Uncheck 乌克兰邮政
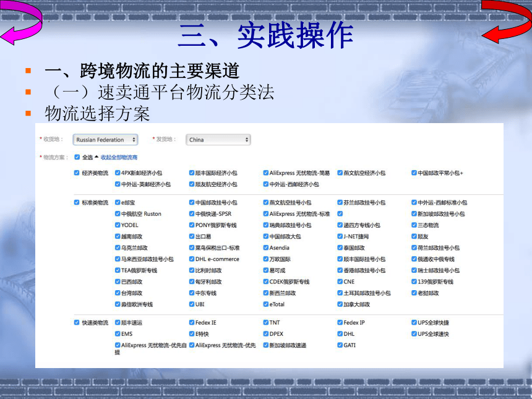532x399 pixels. pyautogui.click(x=118, y=247)
